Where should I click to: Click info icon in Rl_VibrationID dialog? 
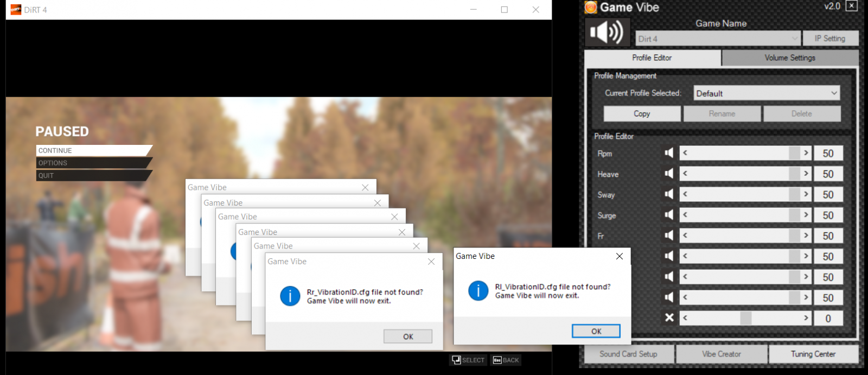478,291
